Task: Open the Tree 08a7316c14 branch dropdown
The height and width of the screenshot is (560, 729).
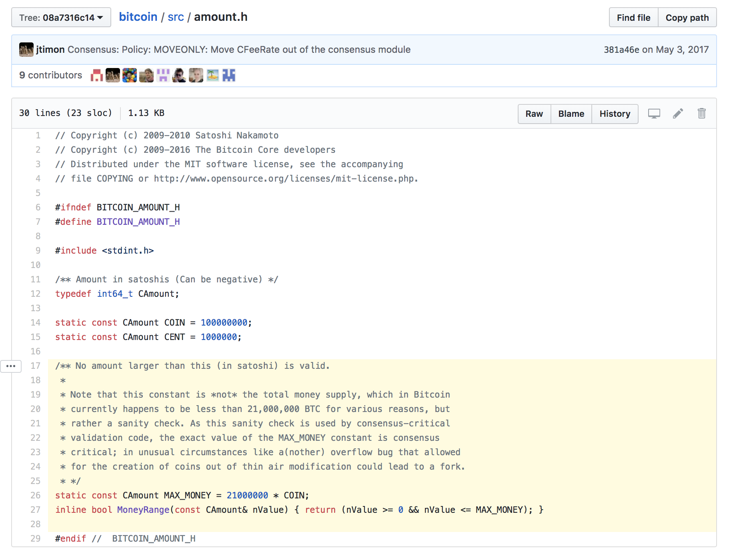Action: tap(61, 18)
